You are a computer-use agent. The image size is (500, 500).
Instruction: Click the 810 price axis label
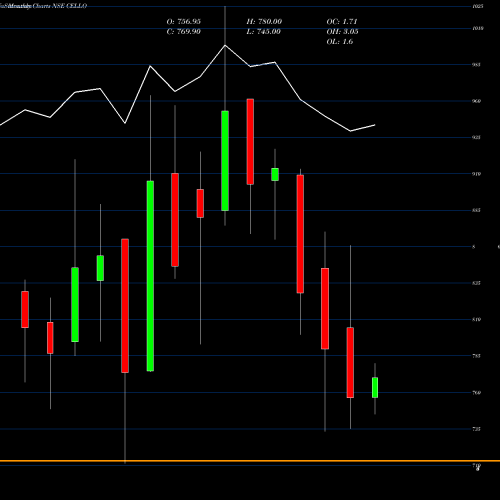pos(476,320)
